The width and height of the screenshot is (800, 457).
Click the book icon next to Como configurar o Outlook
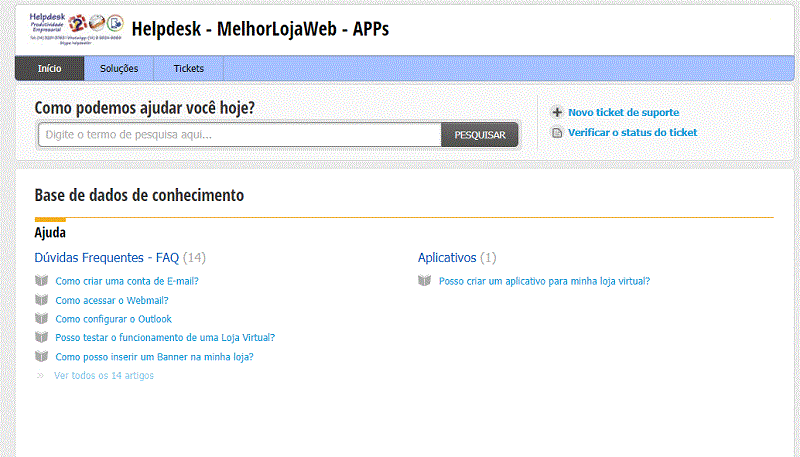click(41, 319)
